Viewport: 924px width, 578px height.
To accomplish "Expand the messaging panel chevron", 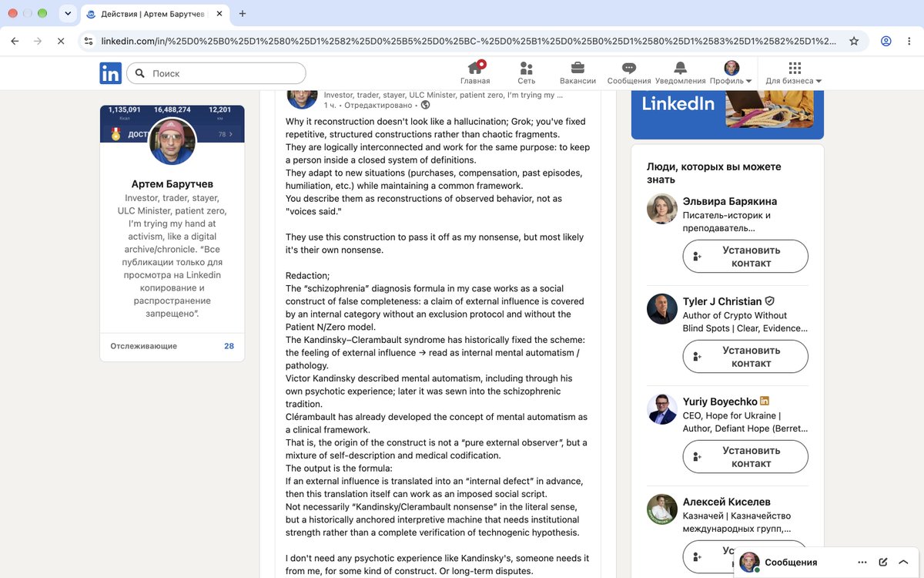I will tap(904, 562).
